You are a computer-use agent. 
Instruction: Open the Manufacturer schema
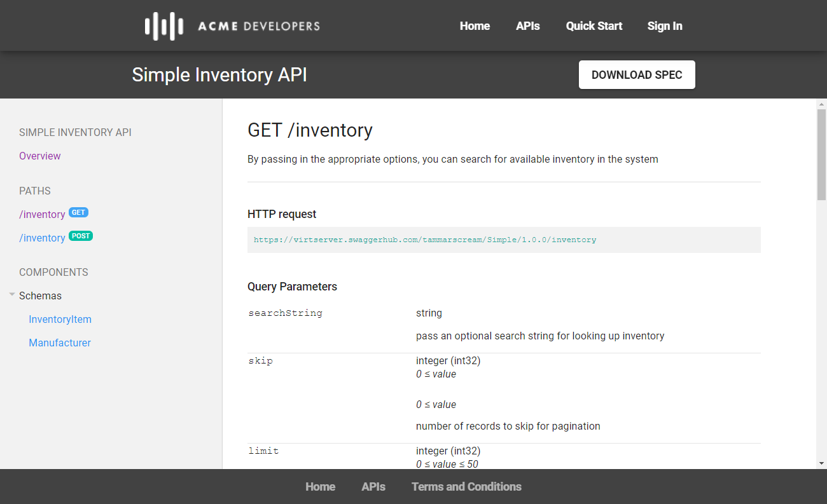pyautogui.click(x=60, y=343)
